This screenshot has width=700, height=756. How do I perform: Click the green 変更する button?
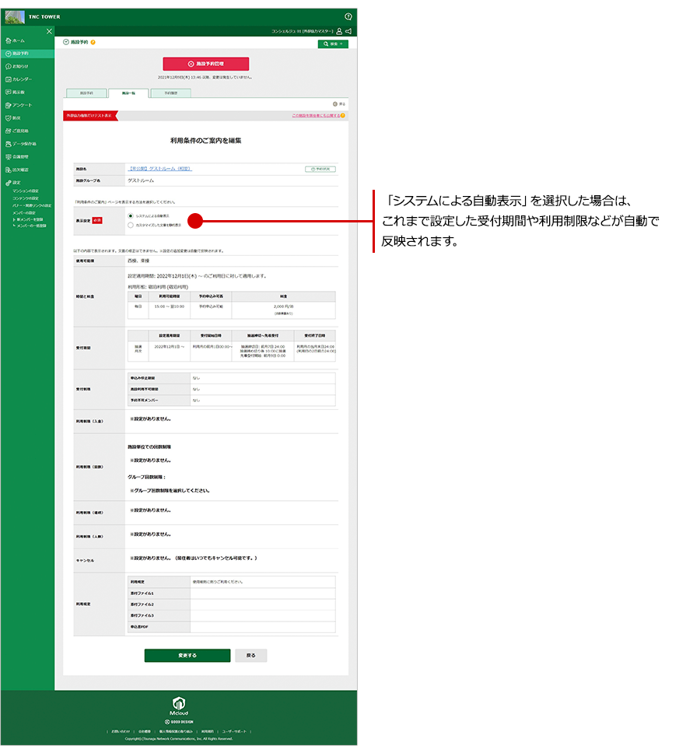click(x=187, y=656)
